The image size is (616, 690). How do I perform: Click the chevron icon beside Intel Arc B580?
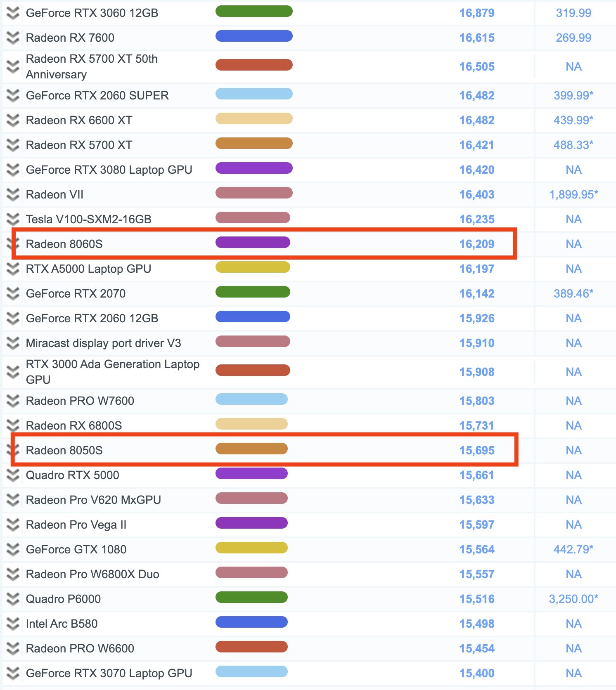point(13,624)
